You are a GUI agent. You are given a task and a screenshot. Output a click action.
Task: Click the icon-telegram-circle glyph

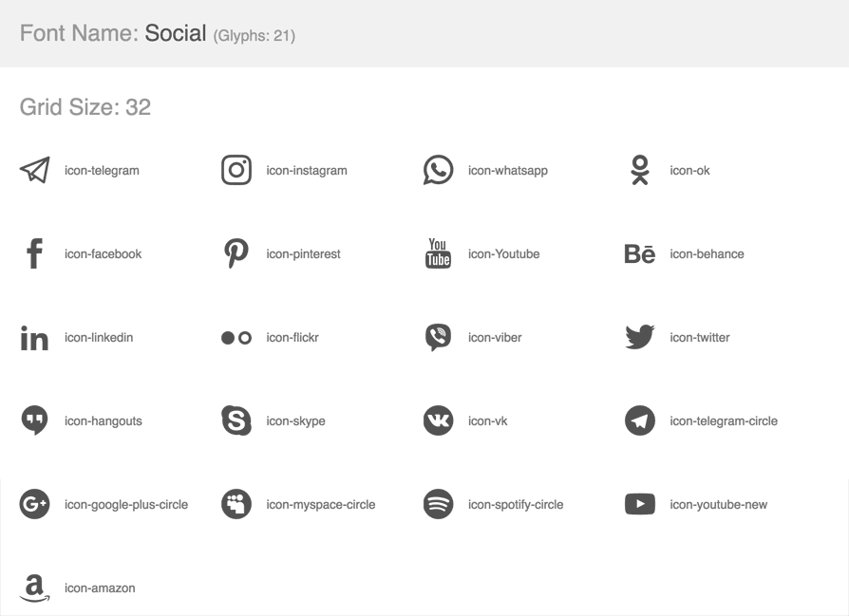[x=639, y=420]
